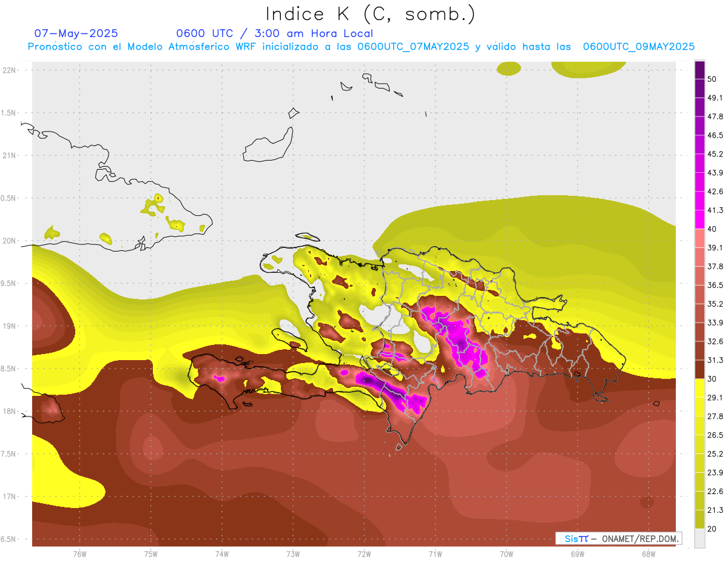Screen dimensions: 728x562
Task: Click the colorbar label "32.6"
Action: tap(715, 341)
